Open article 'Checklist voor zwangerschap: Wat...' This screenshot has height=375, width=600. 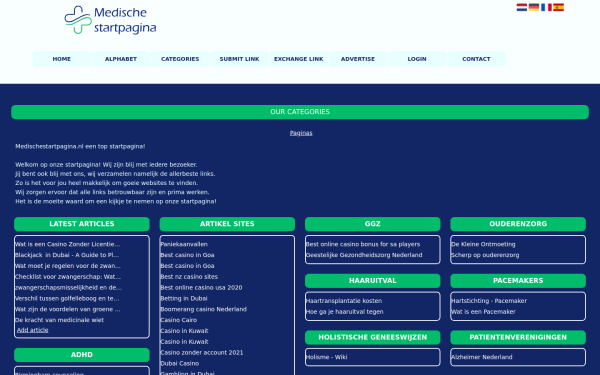click(68, 277)
